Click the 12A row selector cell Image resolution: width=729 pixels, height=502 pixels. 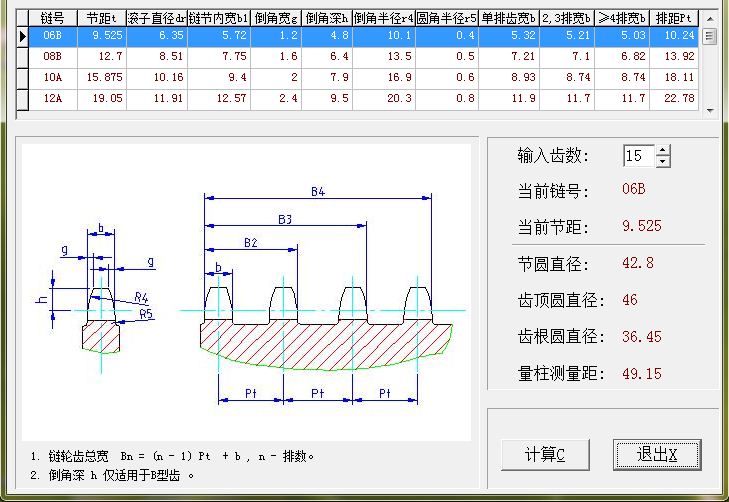pos(22,99)
